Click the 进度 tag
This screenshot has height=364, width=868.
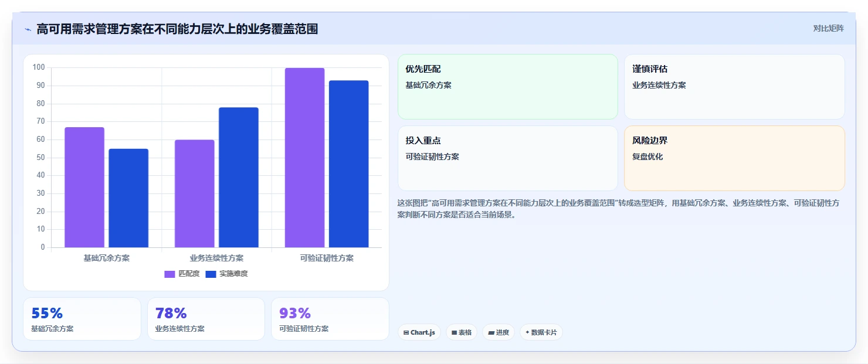(499, 332)
